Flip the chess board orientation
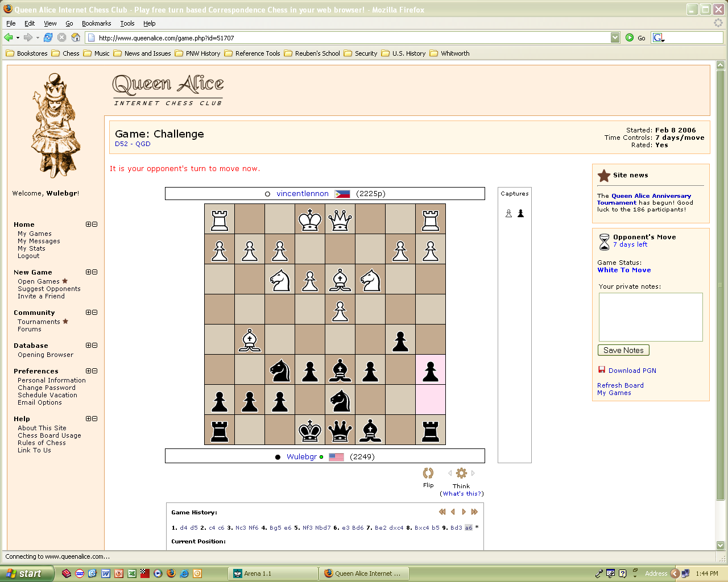The width and height of the screenshot is (728, 582). click(x=428, y=473)
